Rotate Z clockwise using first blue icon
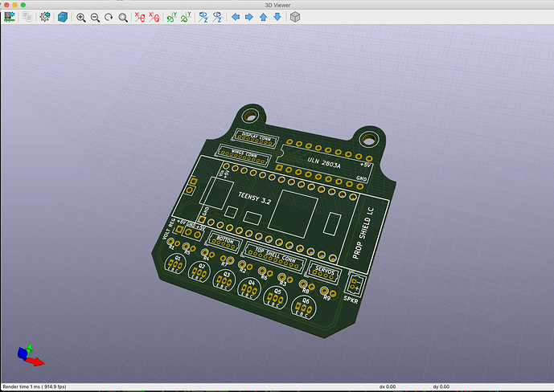The image size is (554, 392). [x=203, y=17]
